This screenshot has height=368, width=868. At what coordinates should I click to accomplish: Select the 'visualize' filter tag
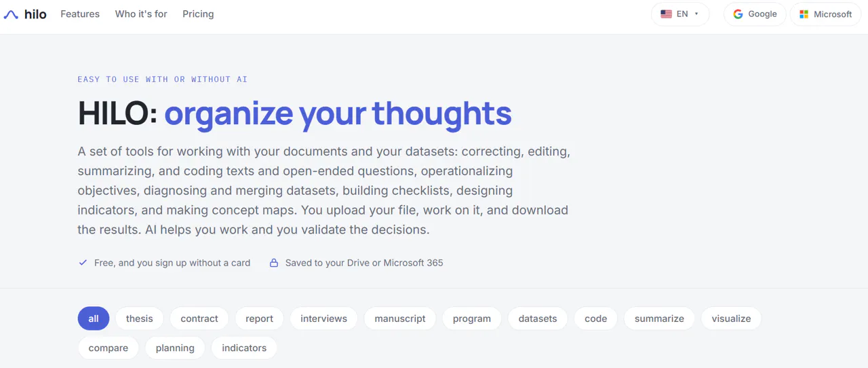pyautogui.click(x=731, y=318)
